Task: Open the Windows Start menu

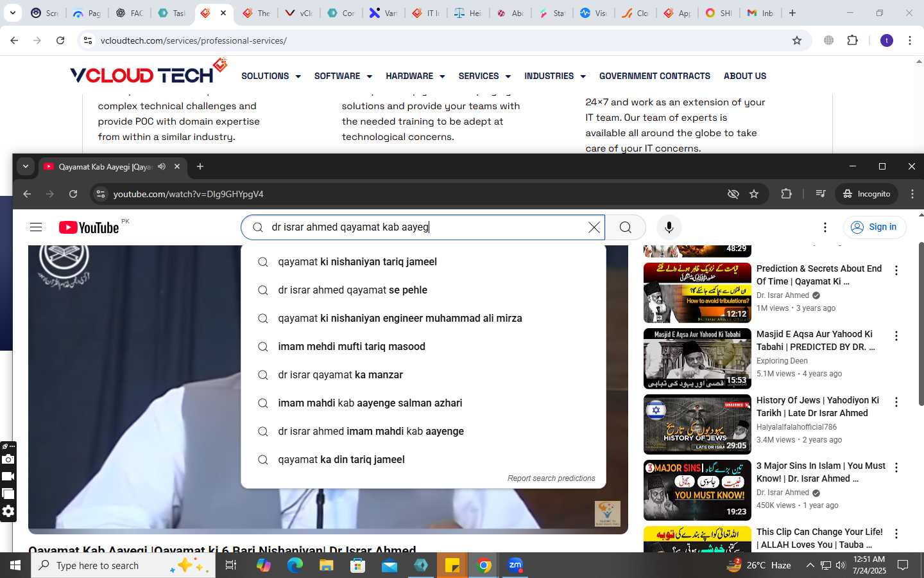Action: click(15, 565)
